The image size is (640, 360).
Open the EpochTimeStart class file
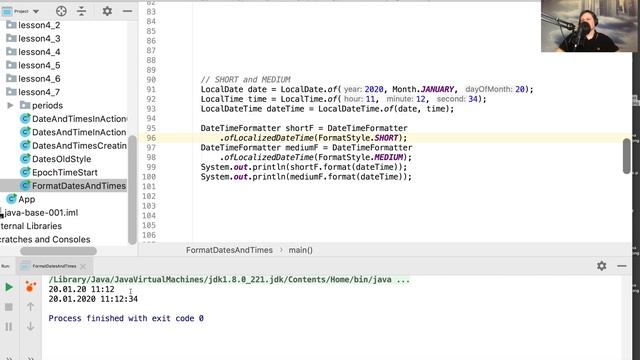[x=59, y=173]
